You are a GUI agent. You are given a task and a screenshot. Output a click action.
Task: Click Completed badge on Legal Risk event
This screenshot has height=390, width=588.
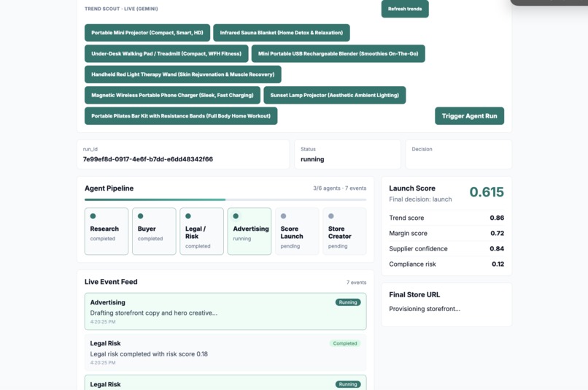(x=345, y=343)
